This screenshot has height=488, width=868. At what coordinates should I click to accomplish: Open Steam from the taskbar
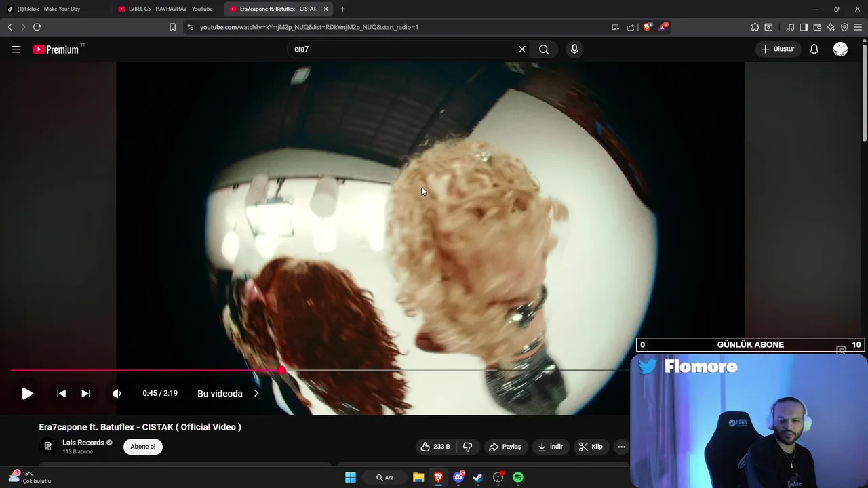[478, 477]
